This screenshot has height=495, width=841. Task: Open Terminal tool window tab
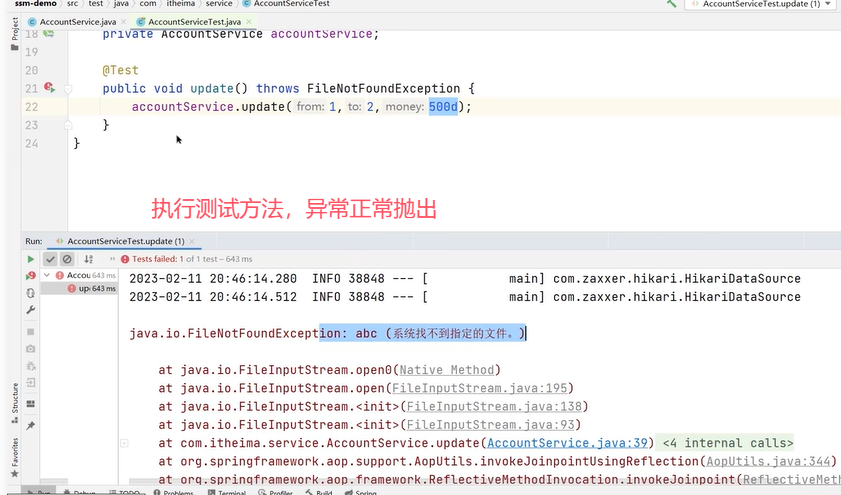coord(226,492)
